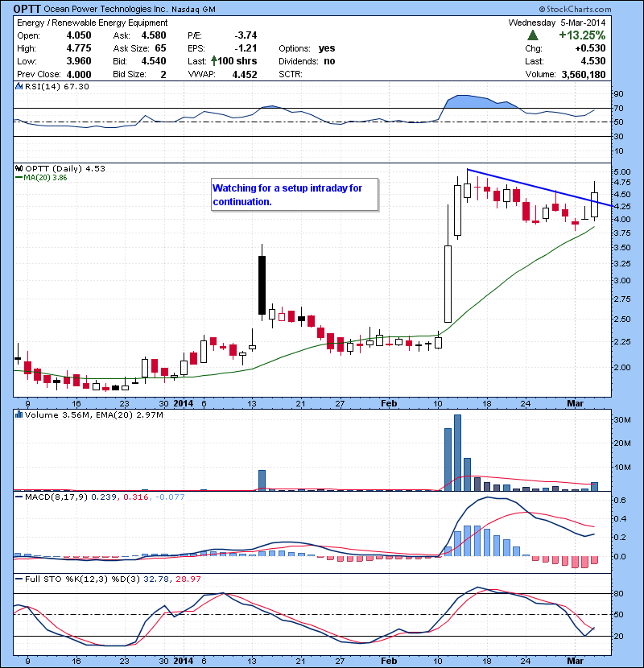Click the Open value 4.050
The image size is (644, 668).
(x=78, y=35)
